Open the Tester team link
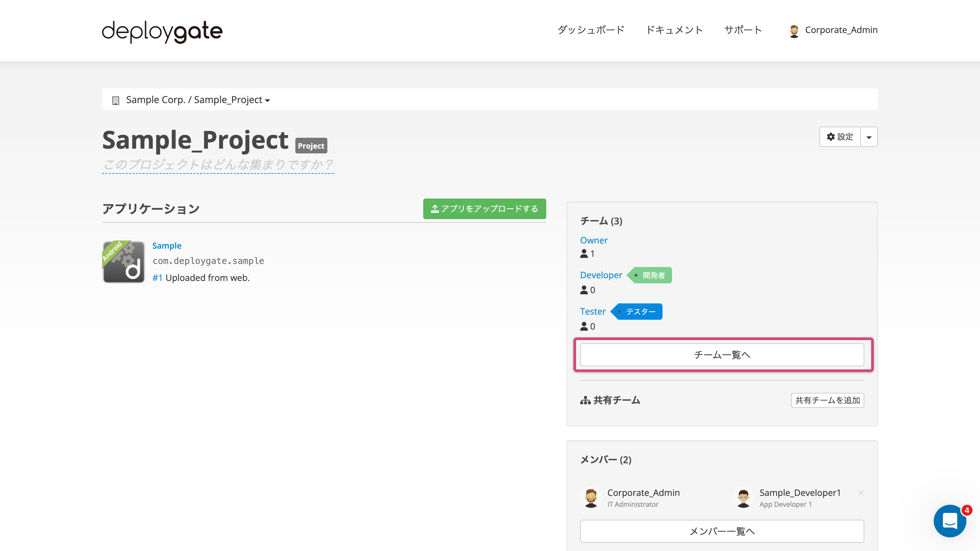 point(593,312)
